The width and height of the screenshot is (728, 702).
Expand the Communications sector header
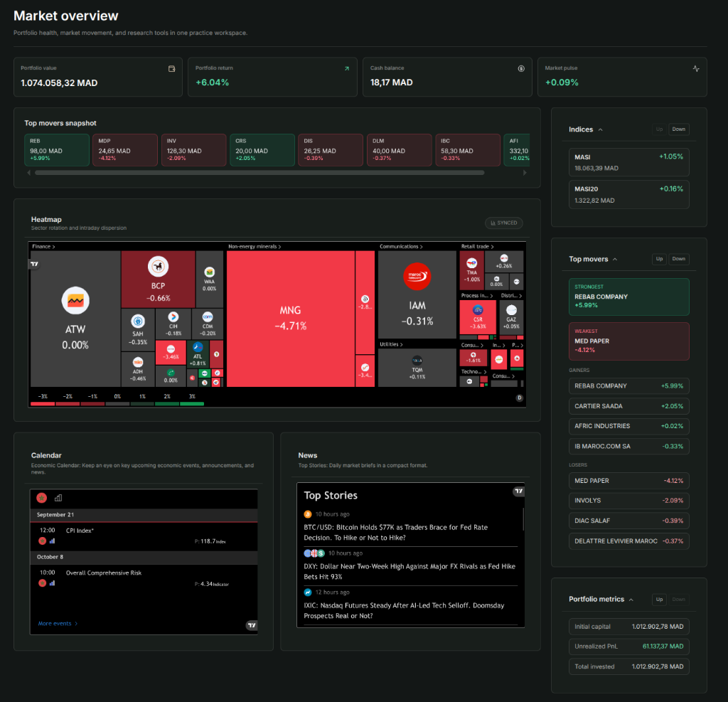[x=401, y=247]
